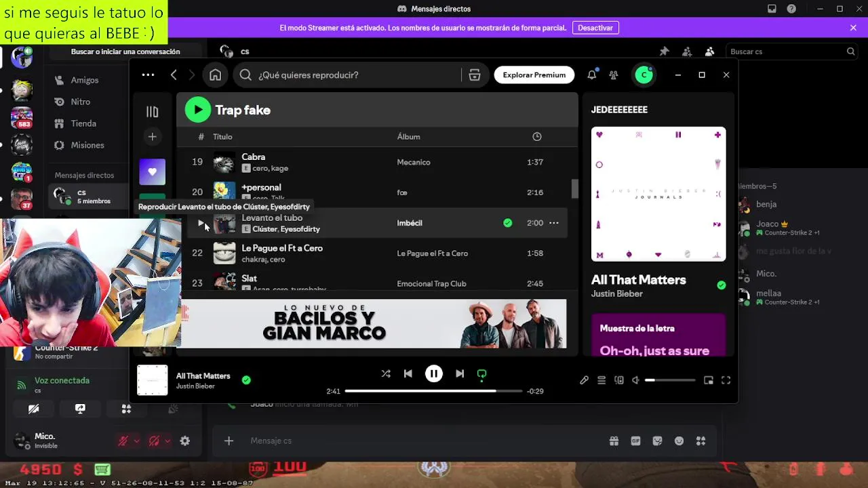Enter Spotify full screen mode
Image resolution: width=868 pixels, height=488 pixels.
[x=726, y=380]
